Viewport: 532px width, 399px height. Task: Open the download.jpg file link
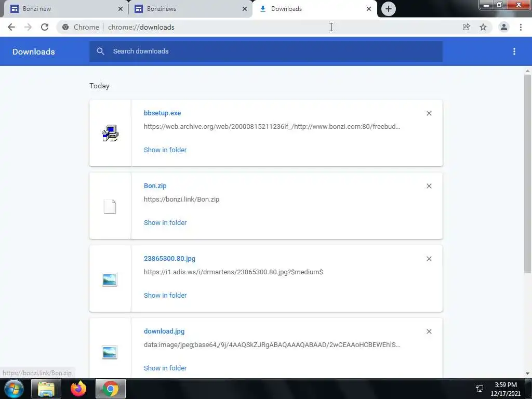click(164, 331)
